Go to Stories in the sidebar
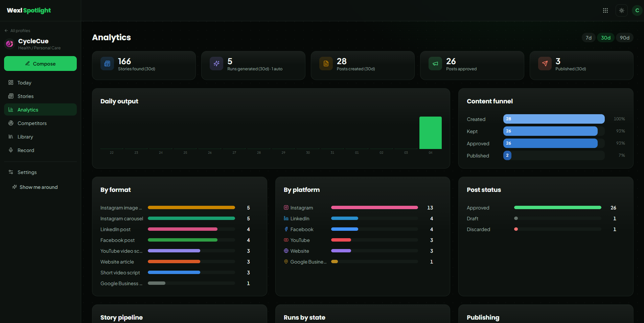The width and height of the screenshot is (644, 323). pyautogui.click(x=40, y=96)
